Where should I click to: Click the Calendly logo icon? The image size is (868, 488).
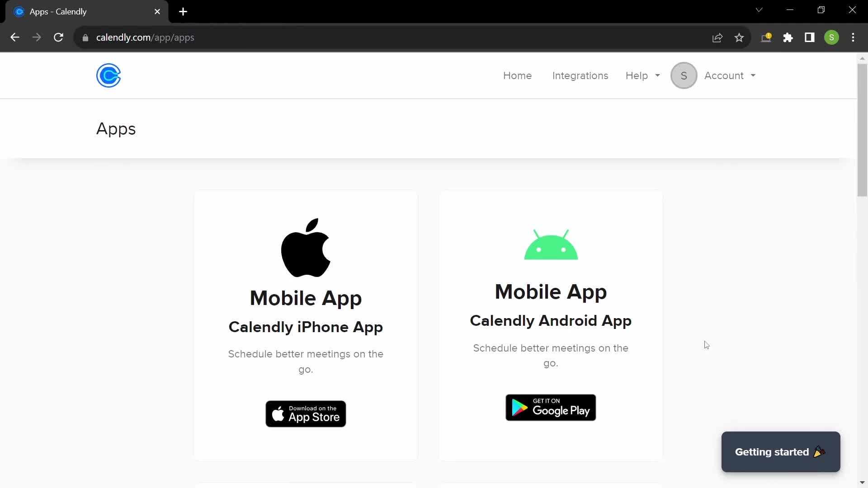click(108, 75)
